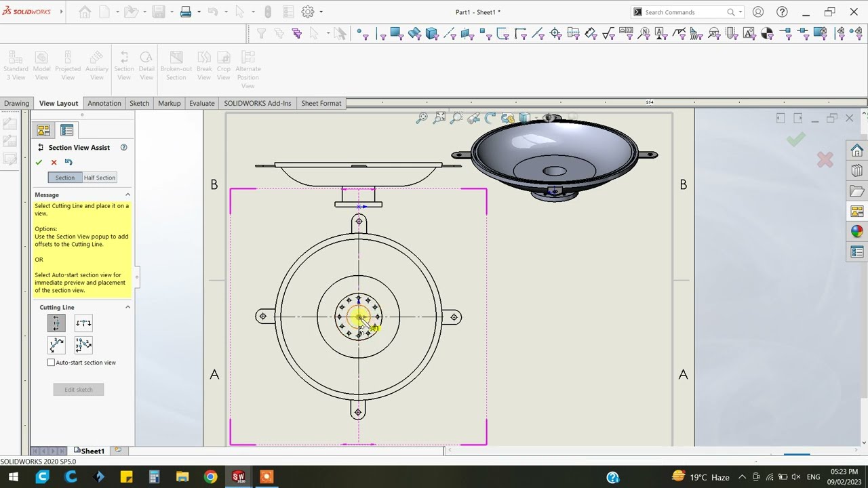
Task: Open the Select tool dropdown arrow
Action: pyautogui.click(x=252, y=12)
